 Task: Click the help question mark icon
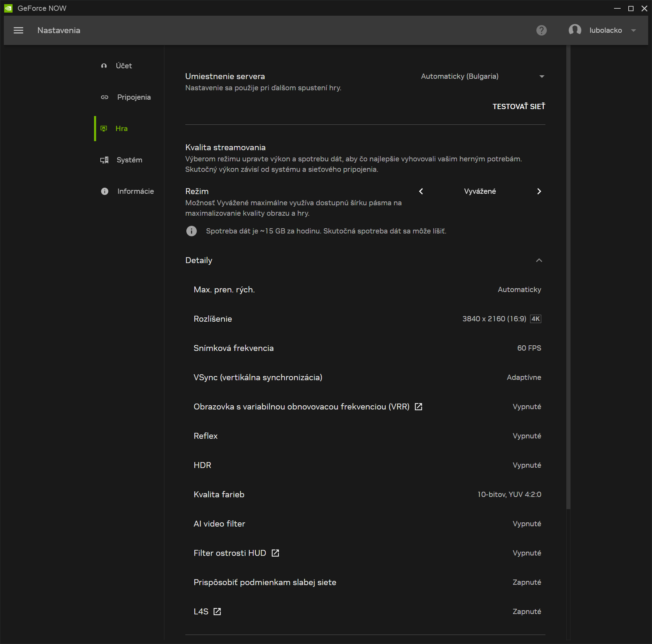541,30
